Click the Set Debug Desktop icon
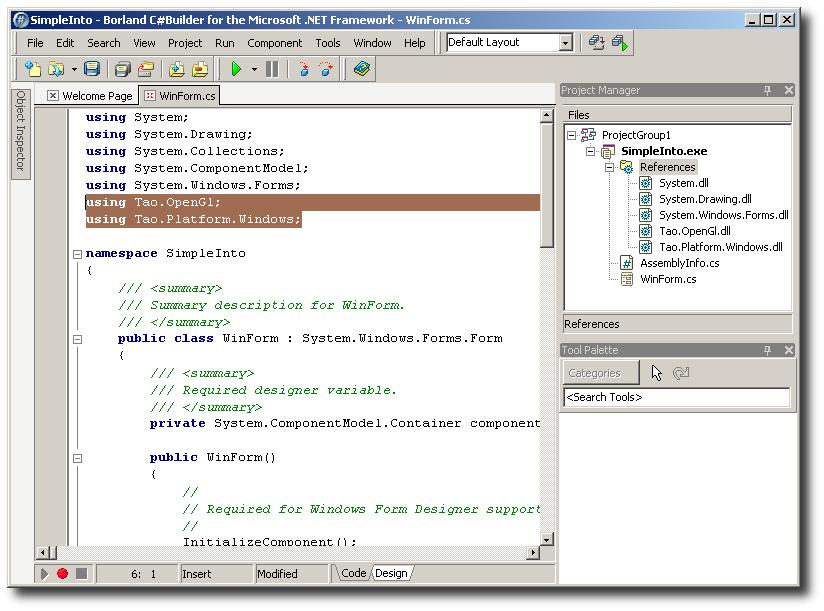This screenshot has height=611, width=824. coord(620,43)
